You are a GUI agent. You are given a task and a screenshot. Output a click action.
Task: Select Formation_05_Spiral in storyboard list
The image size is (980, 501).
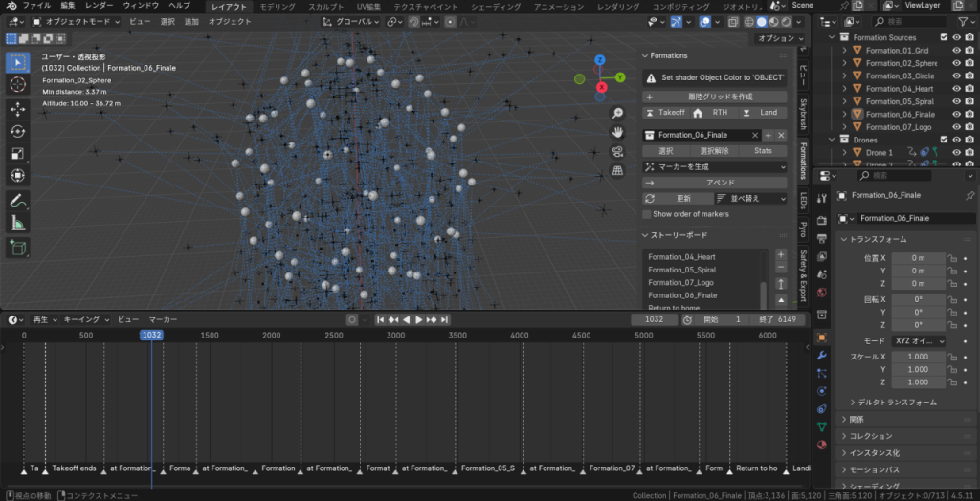tap(702, 270)
